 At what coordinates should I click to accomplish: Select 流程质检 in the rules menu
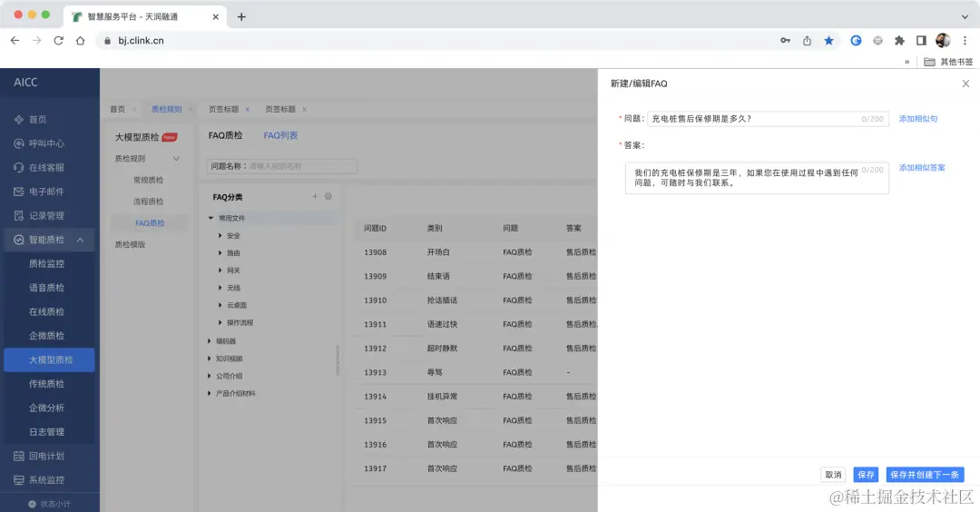[148, 202]
